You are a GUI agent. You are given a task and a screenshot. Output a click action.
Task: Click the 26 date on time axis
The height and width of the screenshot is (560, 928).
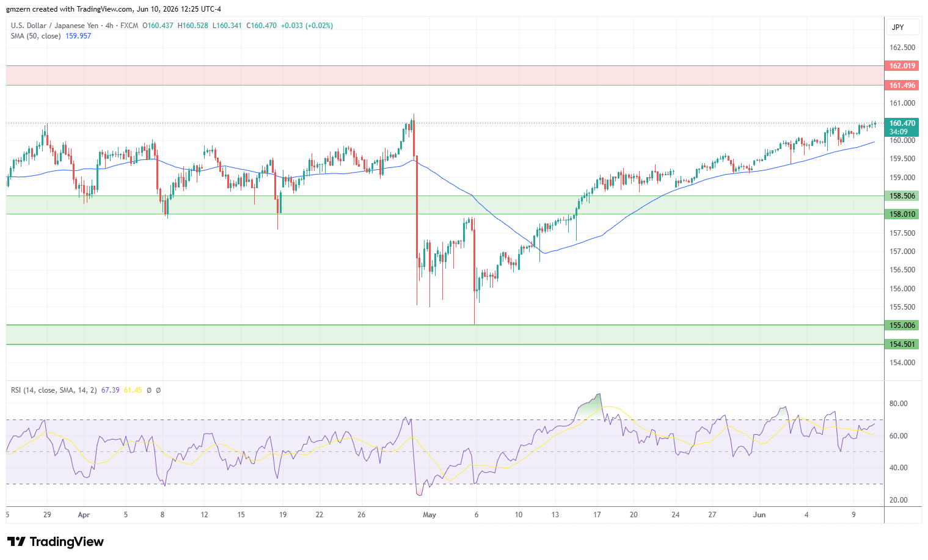coord(361,515)
